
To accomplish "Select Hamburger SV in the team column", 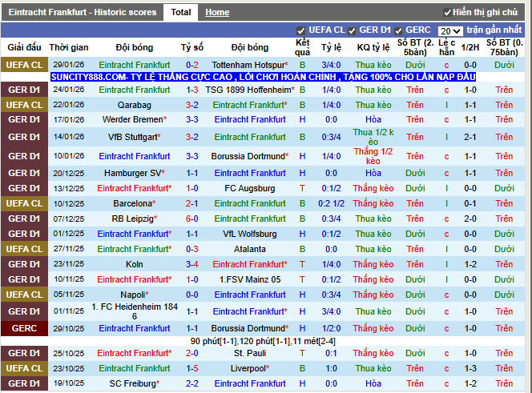I will pyautogui.click(x=135, y=173).
